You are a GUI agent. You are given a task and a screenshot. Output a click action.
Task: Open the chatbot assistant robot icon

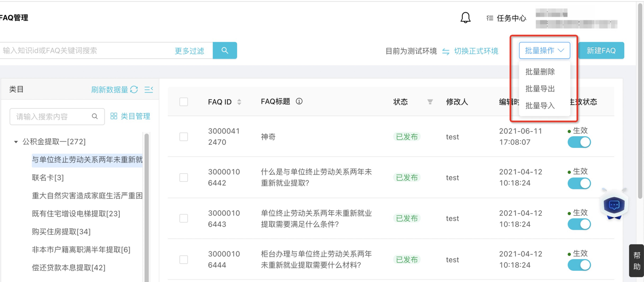(x=614, y=205)
